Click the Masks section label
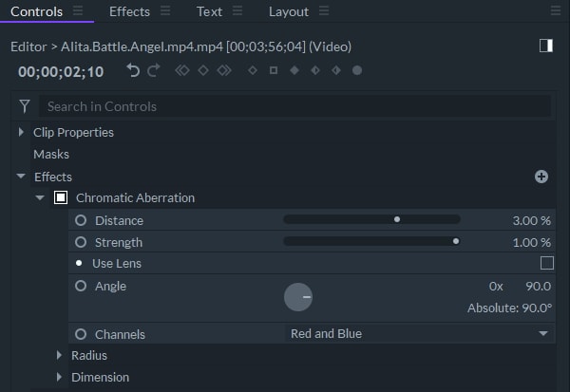The image size is (570, 392). (x=51, y=154)
